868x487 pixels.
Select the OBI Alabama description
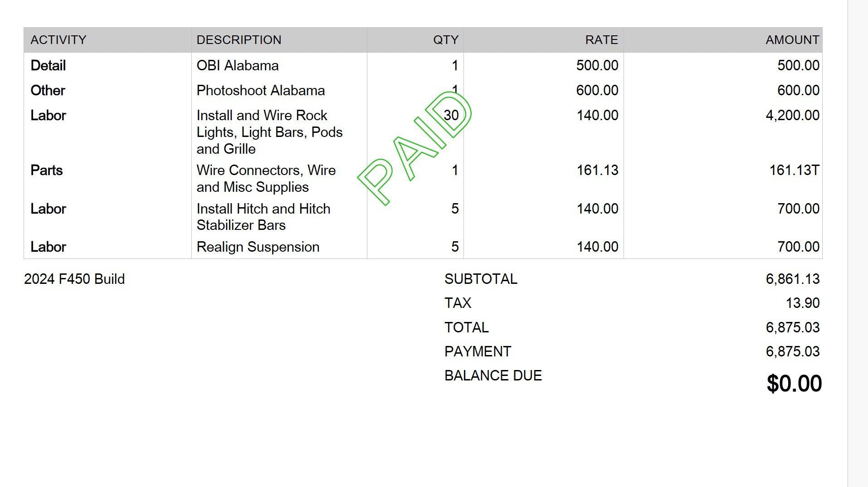237,66
